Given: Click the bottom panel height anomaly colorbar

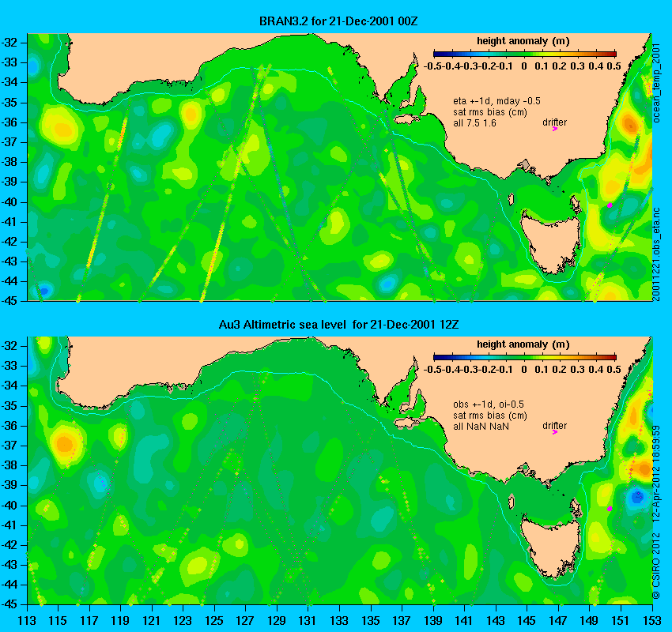Looking at the screenshot, I should [x=525, y=357].
